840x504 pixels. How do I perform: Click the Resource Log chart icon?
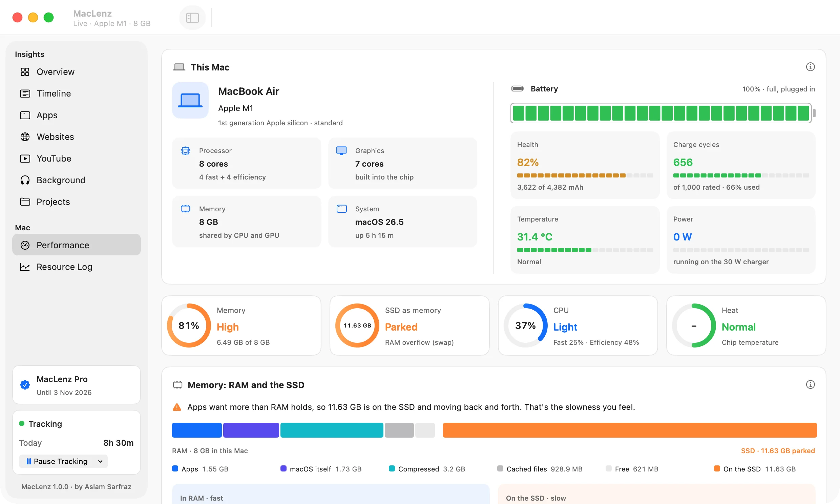pos(25,267)
